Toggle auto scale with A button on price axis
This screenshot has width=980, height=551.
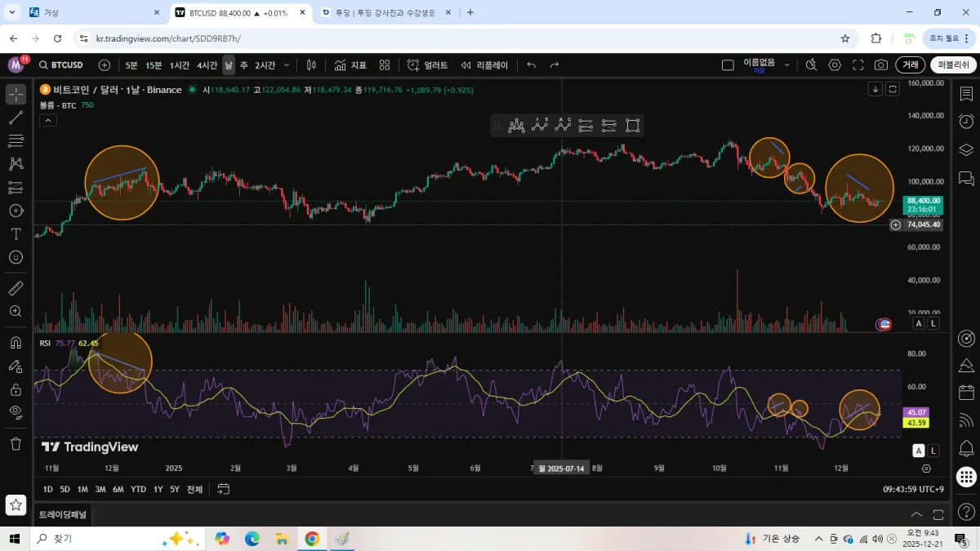click(x=919, y=324)
